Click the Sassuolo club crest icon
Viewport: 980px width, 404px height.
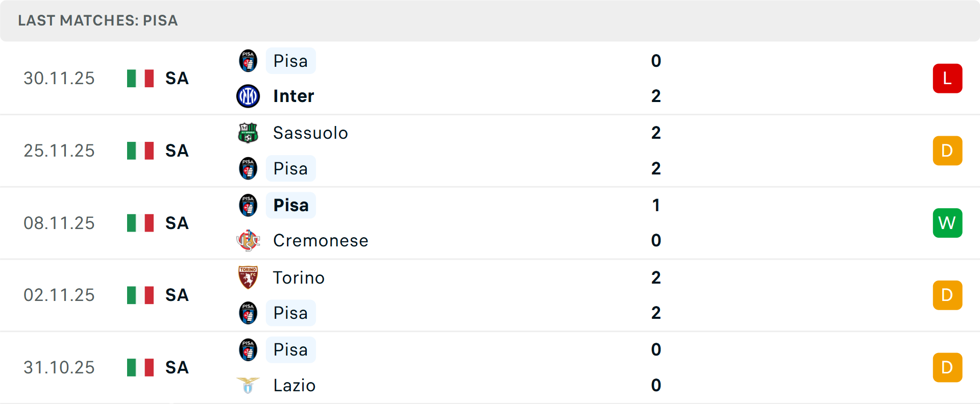tap(248, 133)
